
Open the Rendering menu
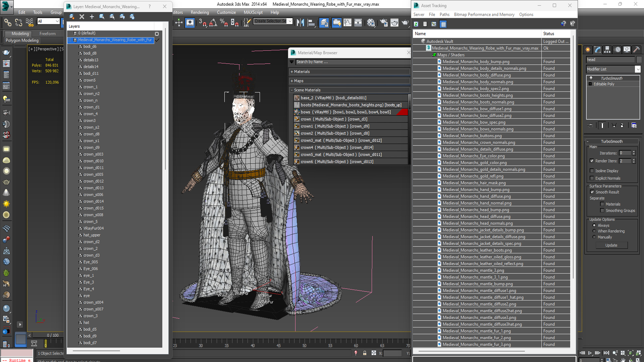(199, 12)
